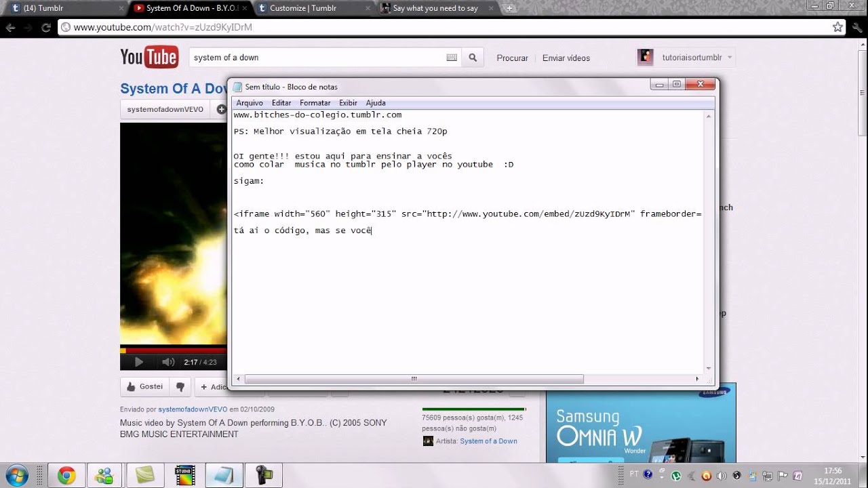Screen dimensions: 868x488
Task: Close the System Of A Down tab
Action: 245,8
